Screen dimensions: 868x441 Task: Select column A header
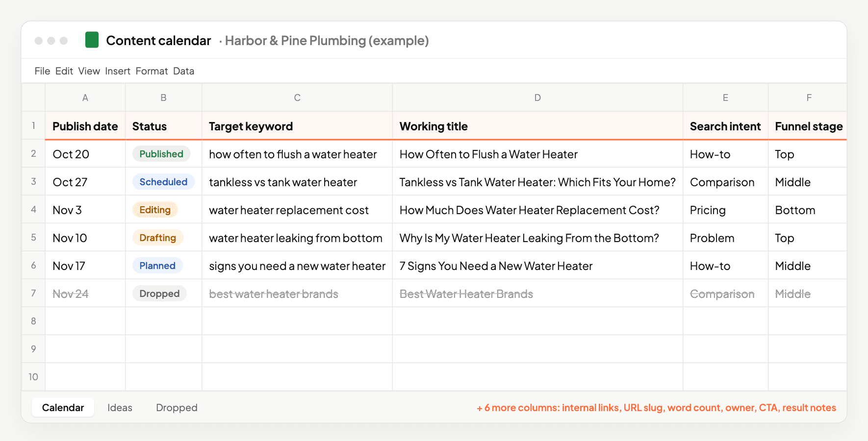click(85, 98)
